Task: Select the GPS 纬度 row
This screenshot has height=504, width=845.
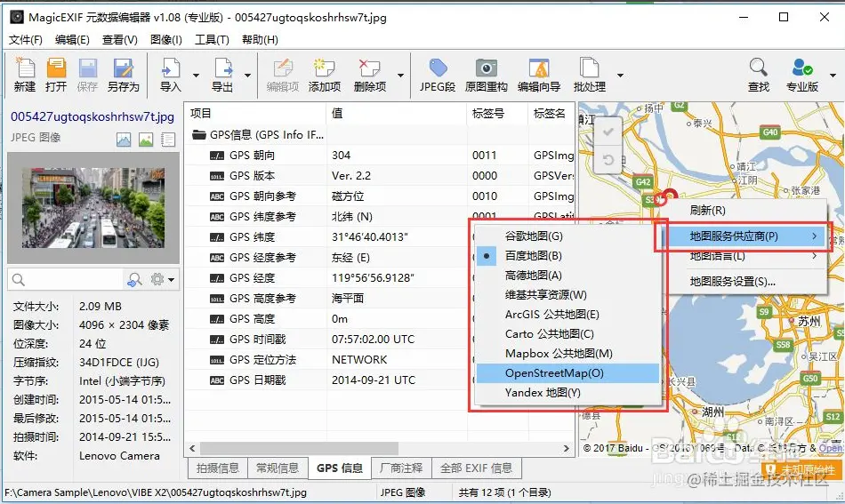Action: [x=380, y=237]
